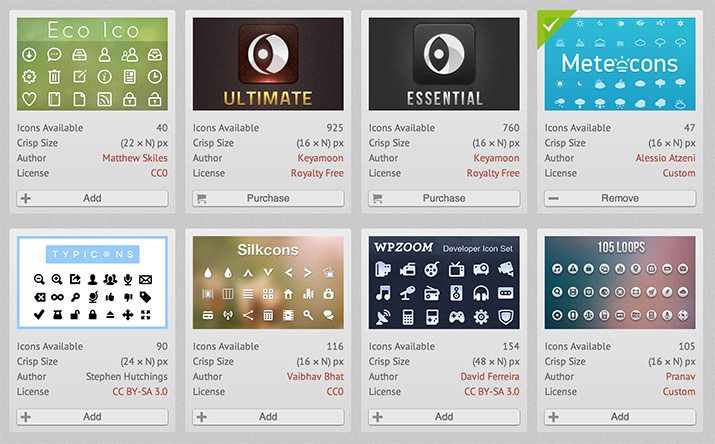This screenshot has width=715, height=444.
Task: Open CC BY-SA 3.0 license on WPZOOM card
Action: [x=492, y=392]
